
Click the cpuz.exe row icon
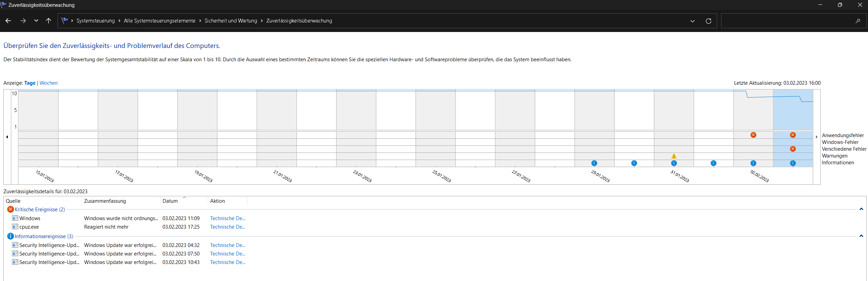tap(15, 227)
